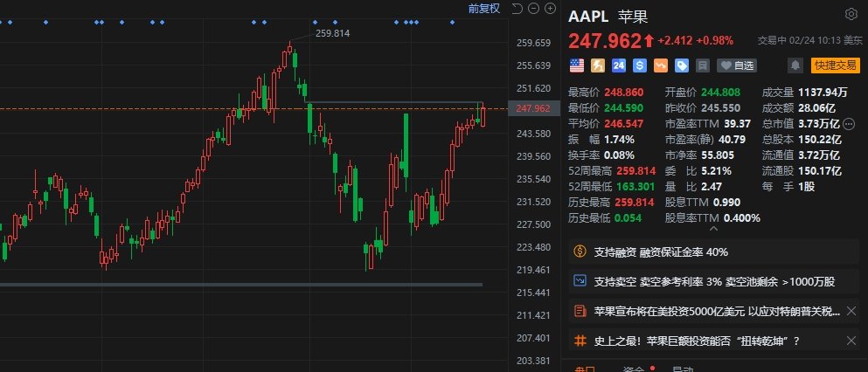Screen dimensions: 868x372
Task: Click the blue 24-hour trading icon
Action: [x=619, y=65]
